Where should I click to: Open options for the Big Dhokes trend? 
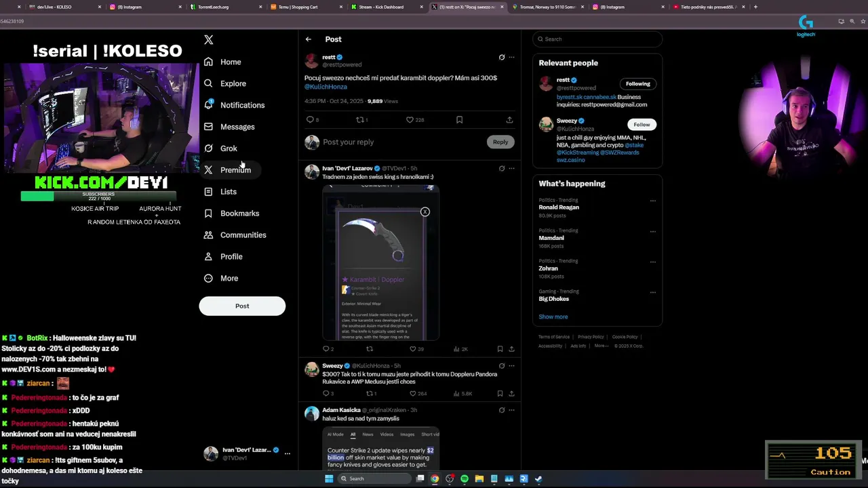point(653,293)
